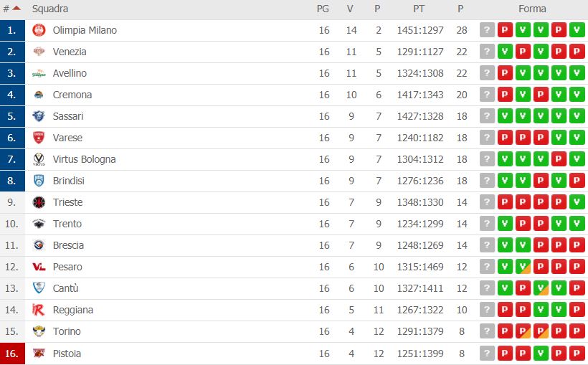The height and width of the screenshot is (365, 588).
Task: Click the Virtus Bologna logo icon
Action: tap(39, 159)
